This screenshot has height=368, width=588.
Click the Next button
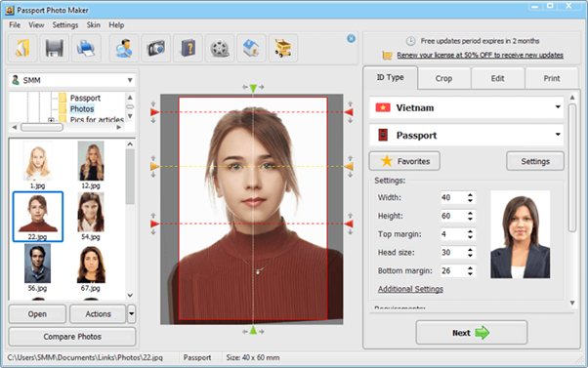coord(472,333)
